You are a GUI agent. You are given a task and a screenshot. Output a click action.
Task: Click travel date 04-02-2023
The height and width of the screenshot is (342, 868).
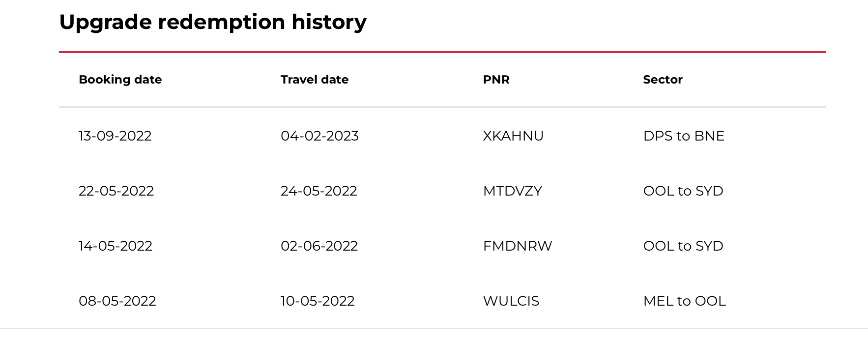click(x=319, y=136)
